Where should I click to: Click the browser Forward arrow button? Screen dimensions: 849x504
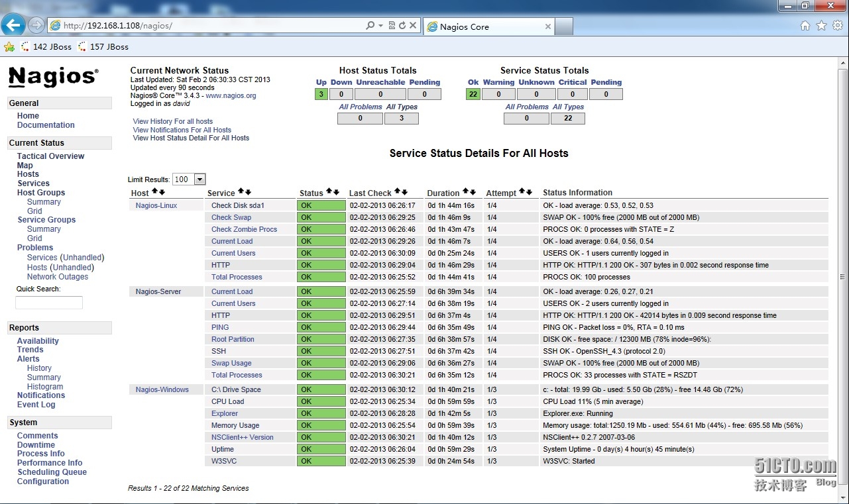tap(36, 26)
